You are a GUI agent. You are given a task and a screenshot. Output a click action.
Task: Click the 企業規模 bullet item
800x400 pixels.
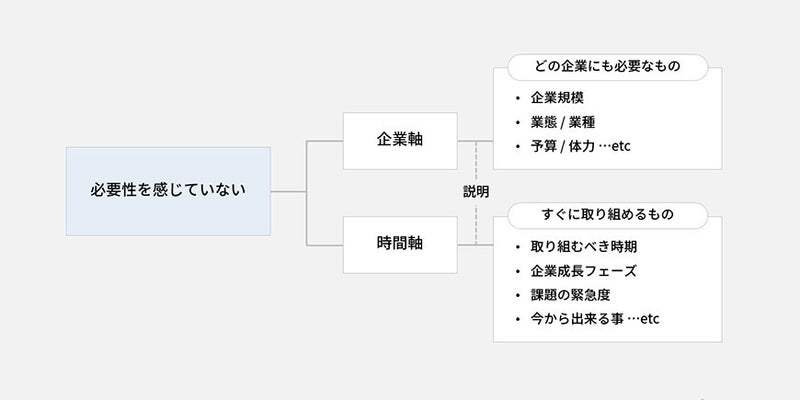click(x=557, y=97)
